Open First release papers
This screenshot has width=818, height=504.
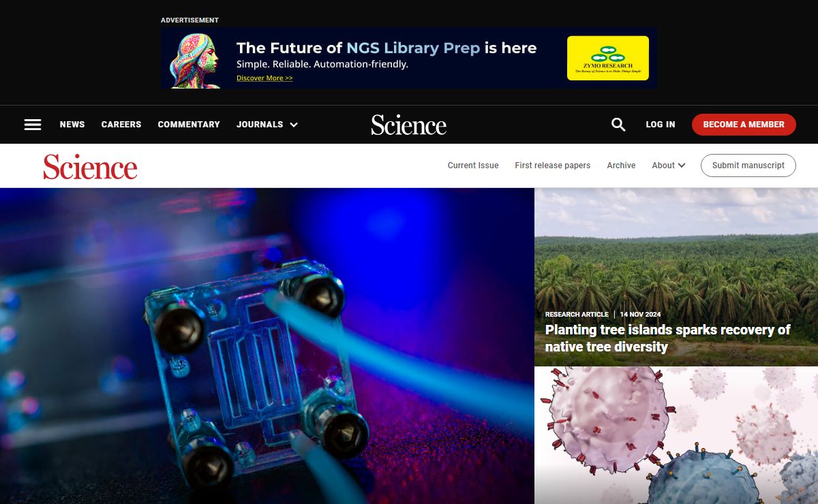553,166
